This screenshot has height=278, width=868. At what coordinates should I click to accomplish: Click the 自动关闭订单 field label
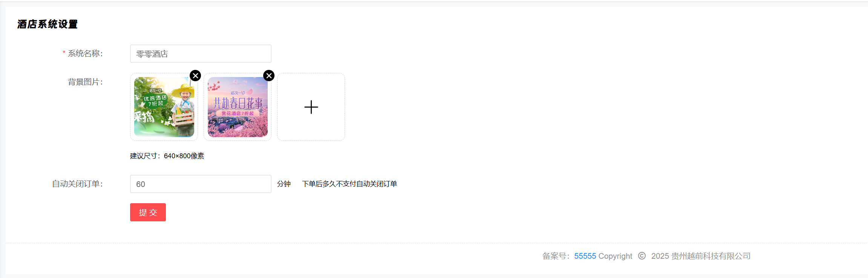[x=77, y=184]
